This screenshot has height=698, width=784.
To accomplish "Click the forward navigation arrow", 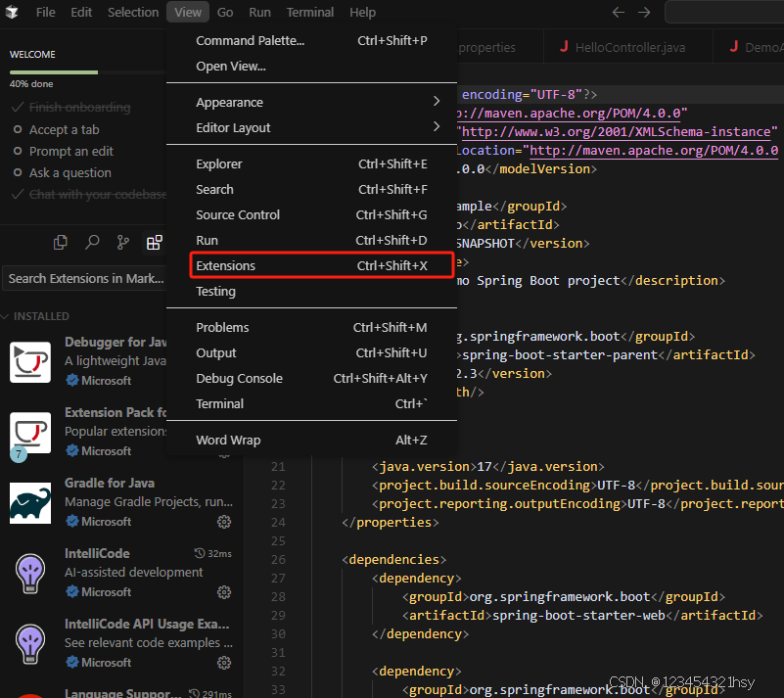I will coord(644,12).
